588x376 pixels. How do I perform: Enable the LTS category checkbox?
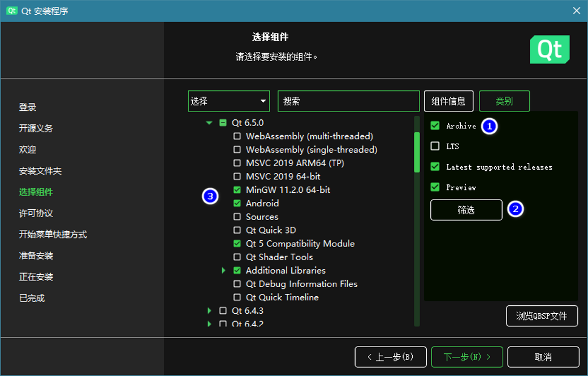435,146
